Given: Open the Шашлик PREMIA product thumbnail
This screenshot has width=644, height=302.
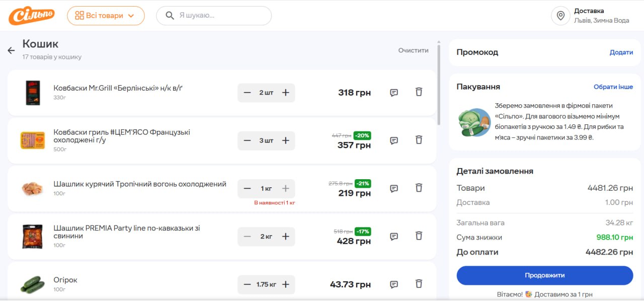Looking at the screenshot, I should (x=33, y=237).
